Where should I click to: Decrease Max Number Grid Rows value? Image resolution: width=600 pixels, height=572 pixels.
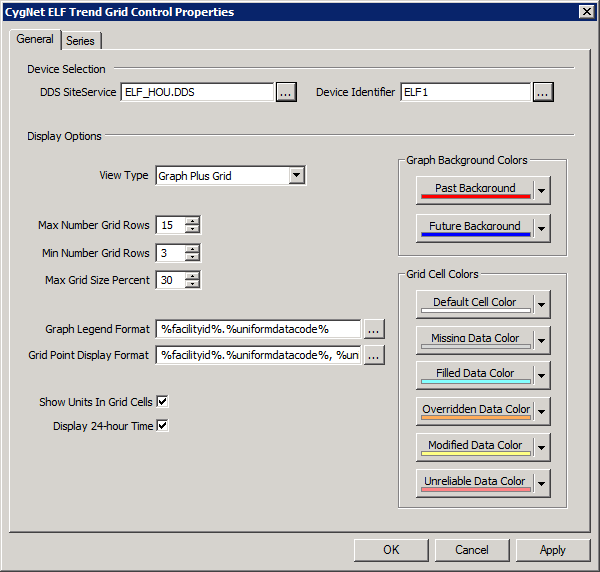point(192,229)
